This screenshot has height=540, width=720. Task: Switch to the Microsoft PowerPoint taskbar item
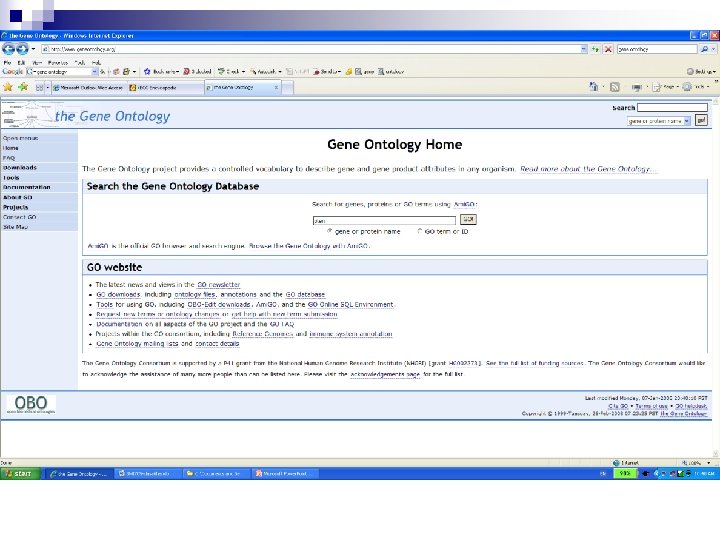(x=284, y=473)
